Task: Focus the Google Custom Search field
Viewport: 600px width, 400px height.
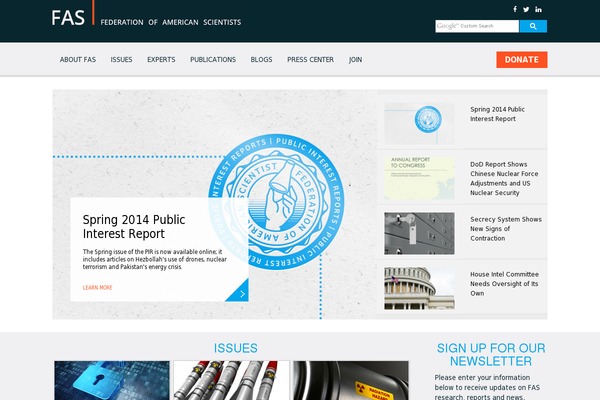Action: 477,26
